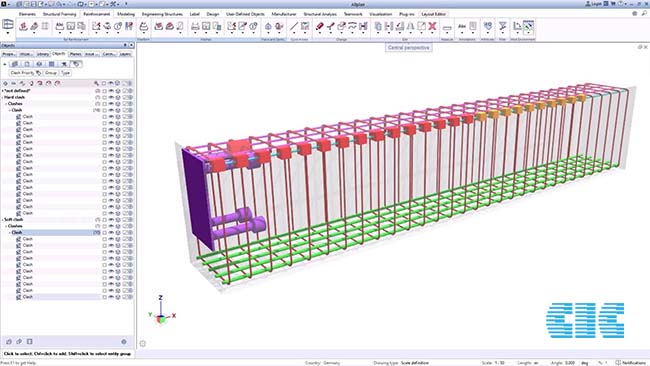Toggle visibility eye of first Clash item
Screen dimensions: 650x366
point(111,116)
